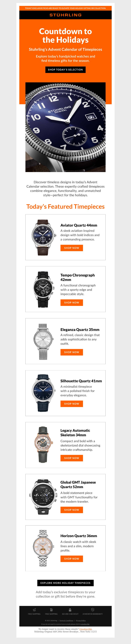
Task: Click Shop Now for Aviator Quartz 44mm
Action: point(72,248)
